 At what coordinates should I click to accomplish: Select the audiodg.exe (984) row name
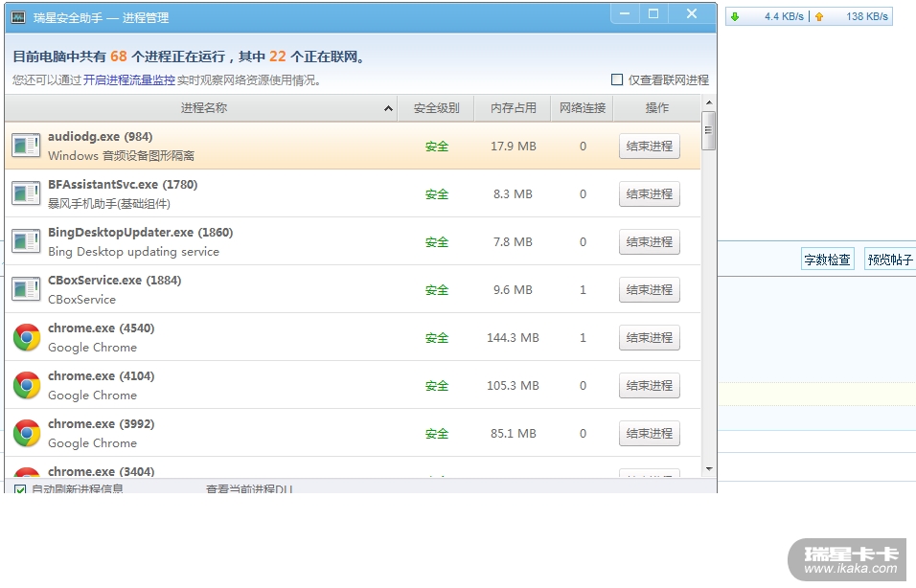[x=100, y=137]
